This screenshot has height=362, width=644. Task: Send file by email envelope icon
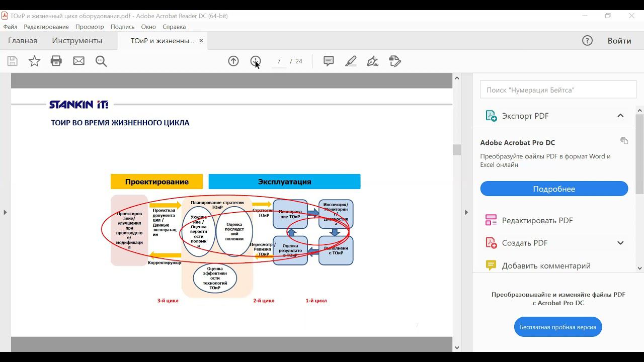(78, 61)
